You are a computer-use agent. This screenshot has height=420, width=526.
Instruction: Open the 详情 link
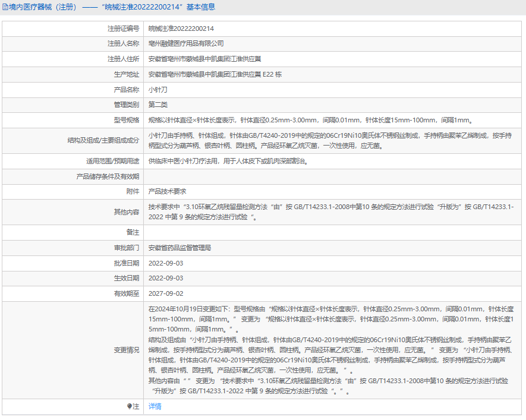pos(155,406)
